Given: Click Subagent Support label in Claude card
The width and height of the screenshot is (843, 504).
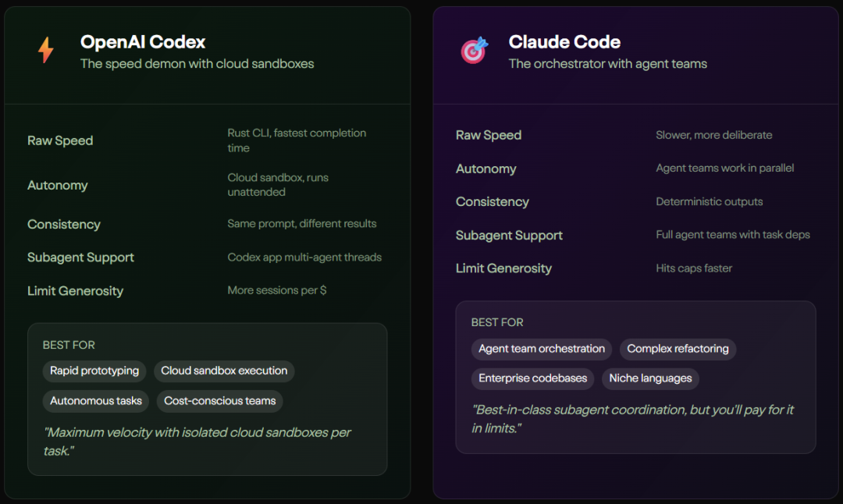Looking at the screenshot, I should (509, 235).
